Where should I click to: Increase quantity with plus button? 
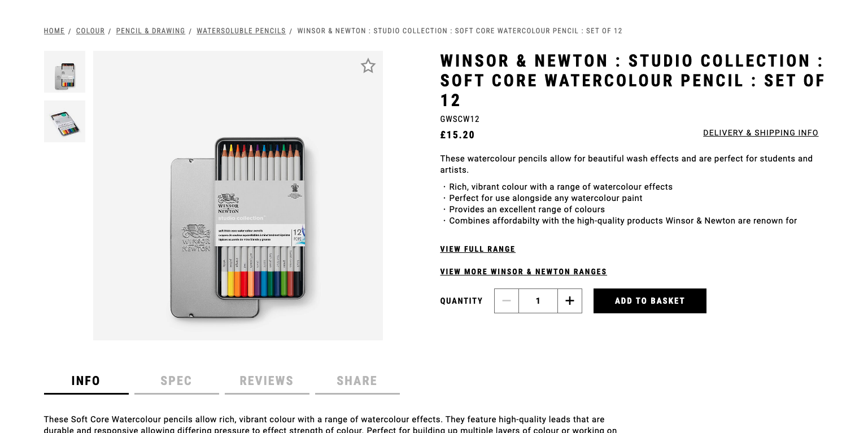coord(569,301)
